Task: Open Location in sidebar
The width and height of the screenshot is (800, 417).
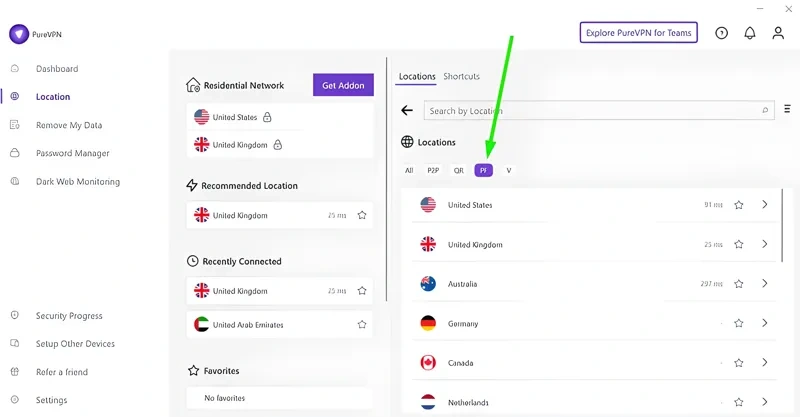Action: click(x=53, y=97)
